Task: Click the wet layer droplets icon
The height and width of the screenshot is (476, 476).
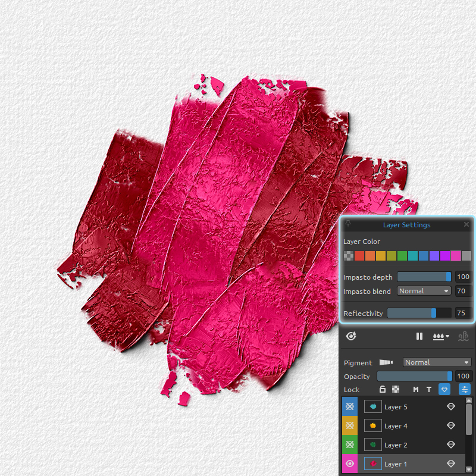Action: coord(439,336)
